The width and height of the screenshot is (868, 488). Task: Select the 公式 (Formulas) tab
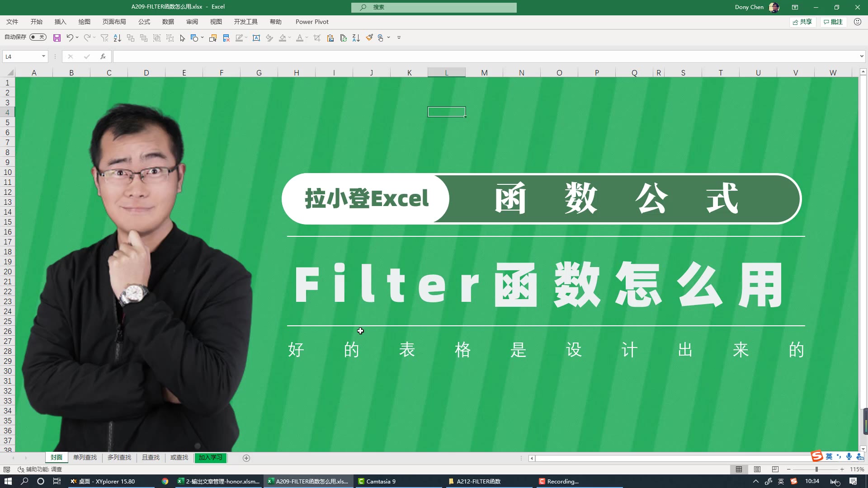click(x=144, y=21)
